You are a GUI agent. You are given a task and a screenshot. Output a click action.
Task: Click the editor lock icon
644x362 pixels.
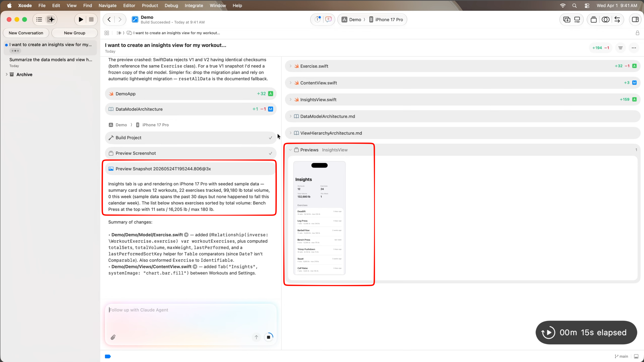(x=637, y=33)
